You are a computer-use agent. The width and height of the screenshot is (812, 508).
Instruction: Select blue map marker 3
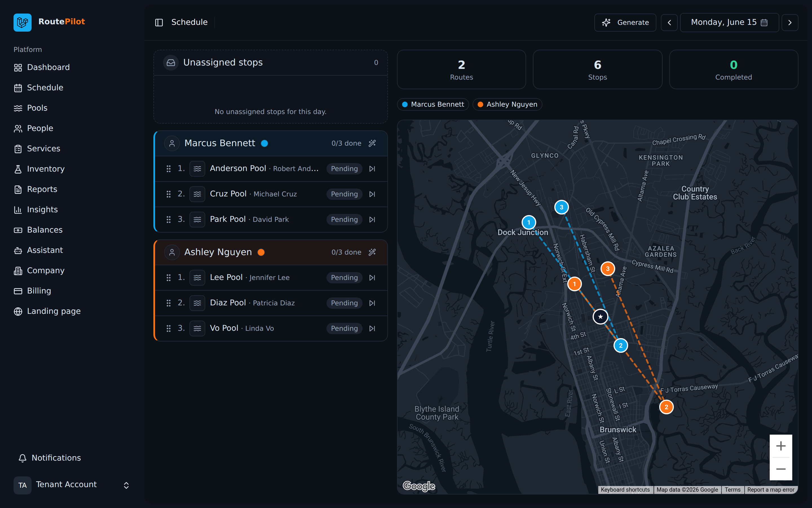tap(561, 207)
